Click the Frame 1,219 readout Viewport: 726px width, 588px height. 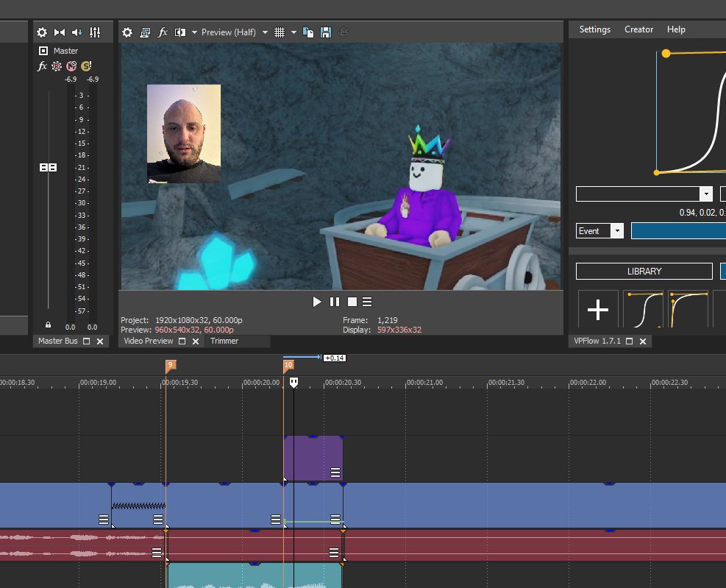[x=388, y=320]
